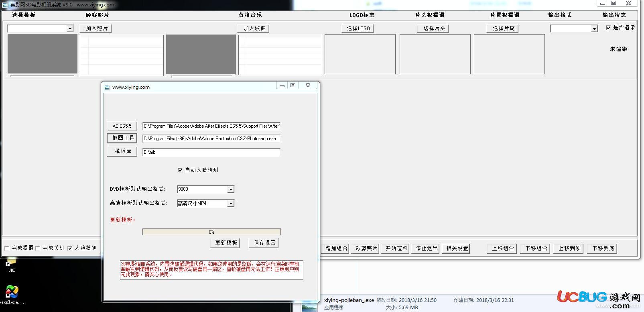Click the 停止退出 button

point(426,249)
